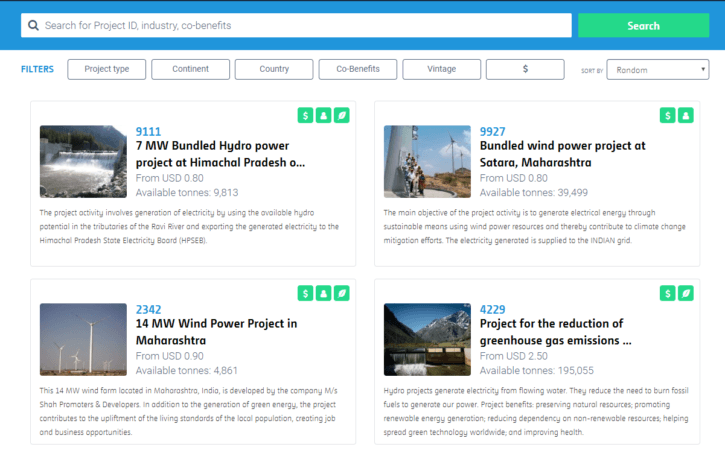Click the dollar icon on project 9927 card

(x=668, y=116)
